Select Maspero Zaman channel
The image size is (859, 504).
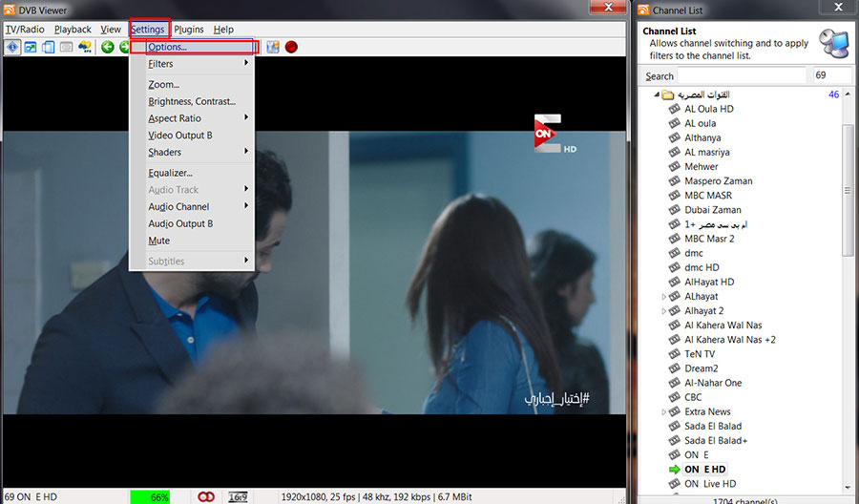pos(718,180)
